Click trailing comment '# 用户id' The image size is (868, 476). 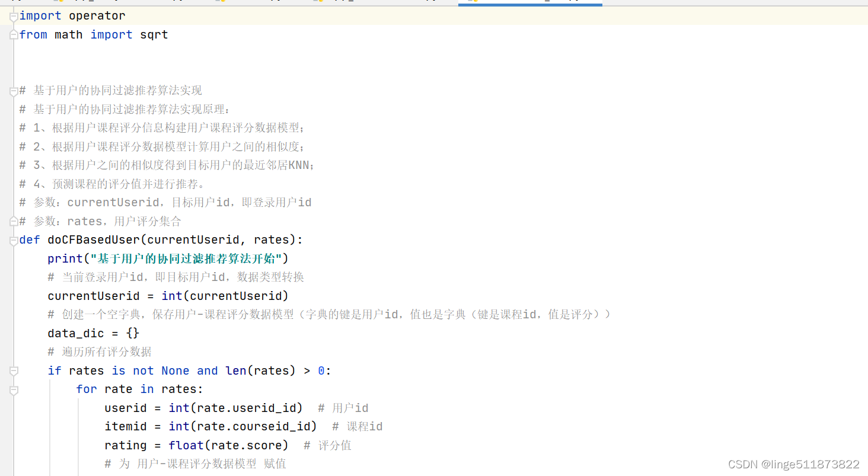(343, 408)
